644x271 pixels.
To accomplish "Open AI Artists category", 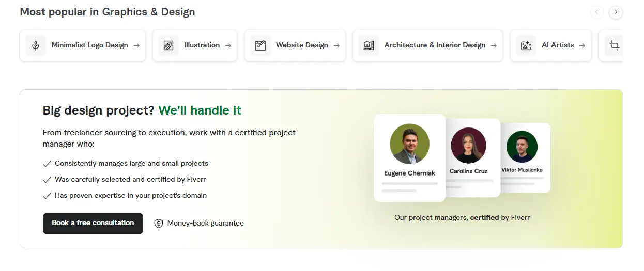I will (x=550, y=45).
